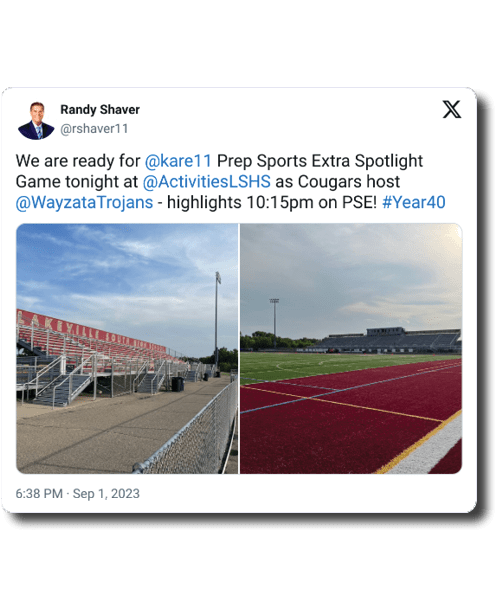Screen dimensions: 498x589
Task: Click the 'Prep Sports Extra Spotlight' text
Action: (320, 161)
